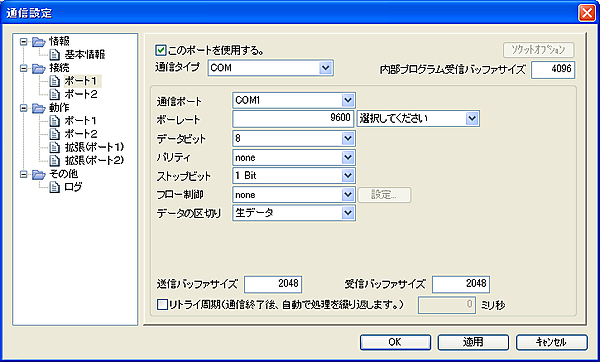
Task: Select ポート1 under 接続
Action: pyautogui.click(x=81, y=81)
